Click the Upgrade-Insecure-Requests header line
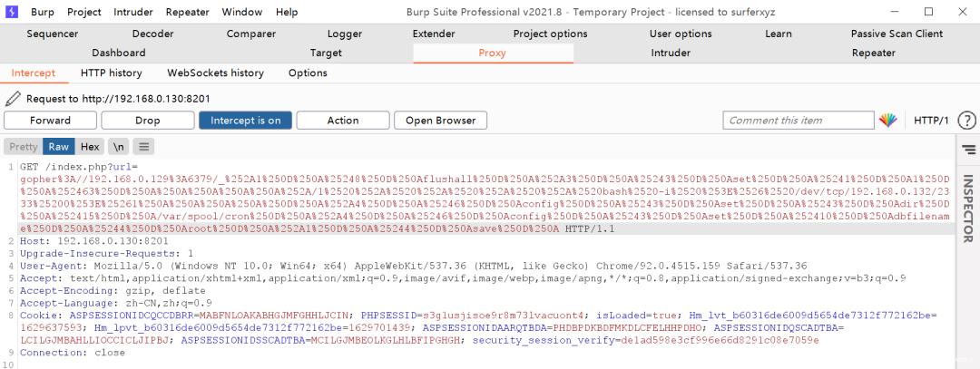Screen dimensions: 980x369 point(107,254)
